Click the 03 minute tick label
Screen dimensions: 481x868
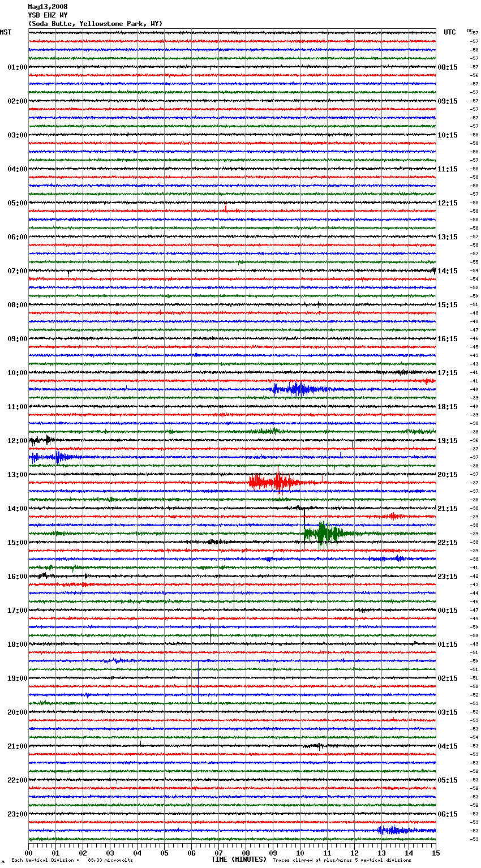tap(110, 853)
